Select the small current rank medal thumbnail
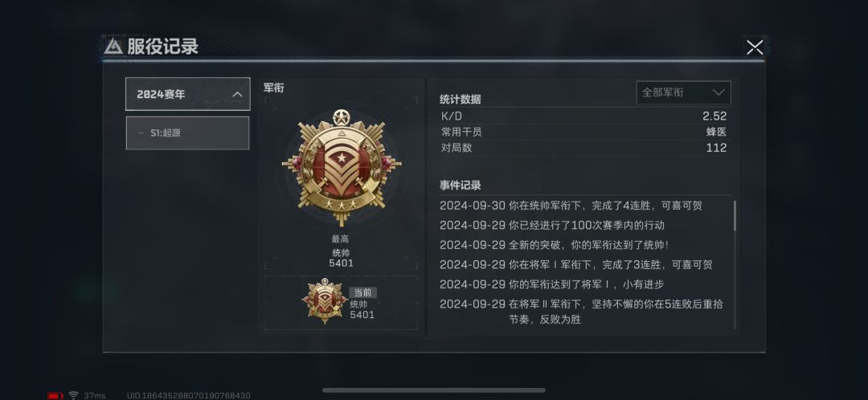This screenshot has width=868, height=400. (325, 301)
